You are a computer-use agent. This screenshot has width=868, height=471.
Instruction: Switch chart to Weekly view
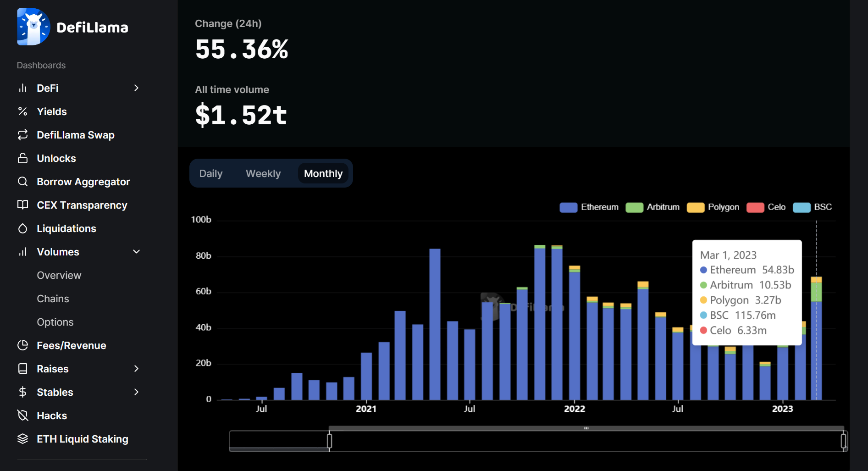click(x=263, y=173)
